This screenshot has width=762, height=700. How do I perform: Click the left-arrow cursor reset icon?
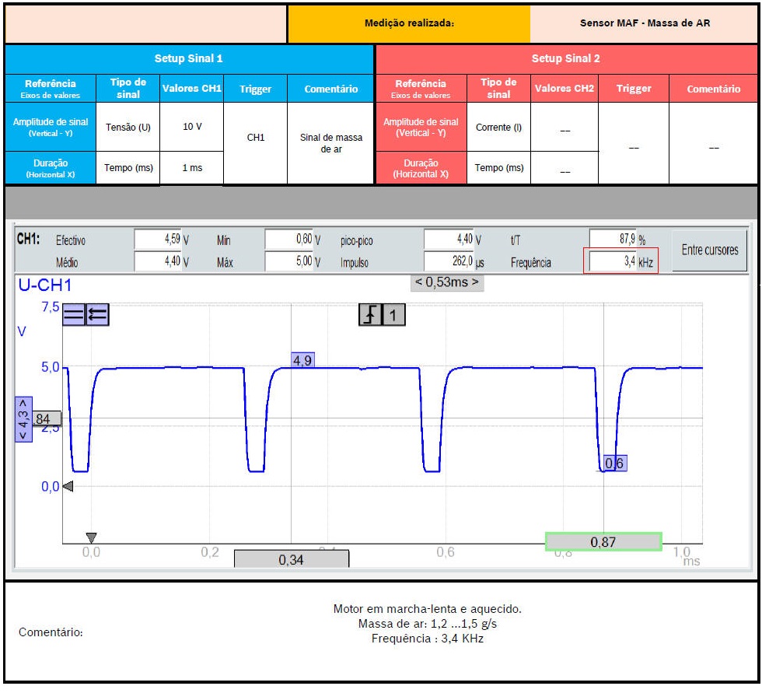click(98, 315)
